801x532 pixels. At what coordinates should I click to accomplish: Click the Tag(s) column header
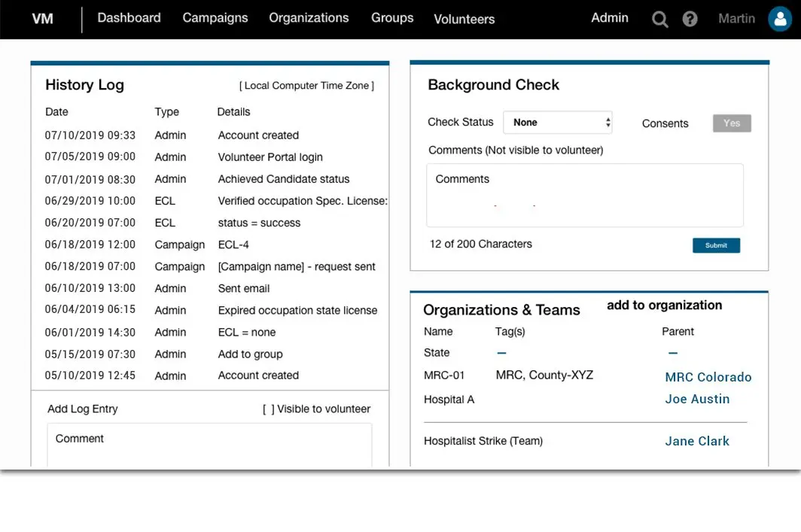click(510, 332)
